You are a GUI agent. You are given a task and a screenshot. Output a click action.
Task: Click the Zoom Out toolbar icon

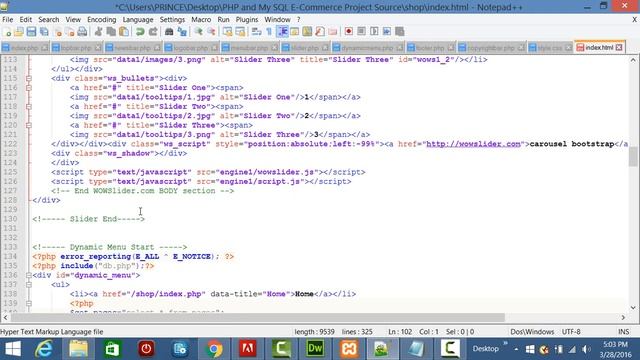click(x=211, y=31)
